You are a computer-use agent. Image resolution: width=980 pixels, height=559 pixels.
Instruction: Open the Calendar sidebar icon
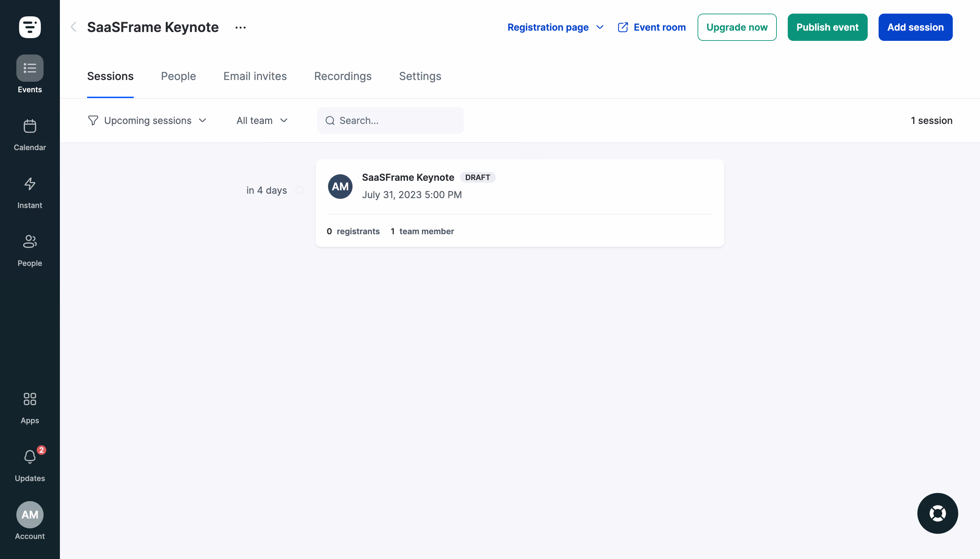pyautogui.click(x=30, y=126)
